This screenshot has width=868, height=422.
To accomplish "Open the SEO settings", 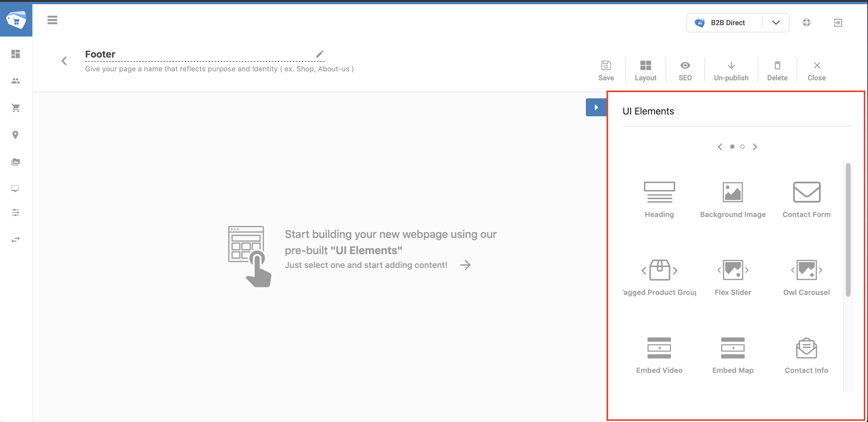I will click(685, 71).
